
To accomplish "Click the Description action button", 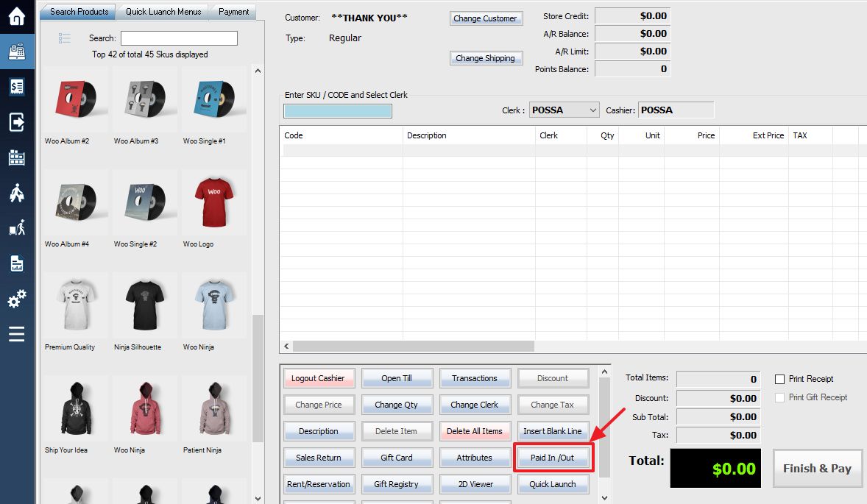I will coord(319,432).
